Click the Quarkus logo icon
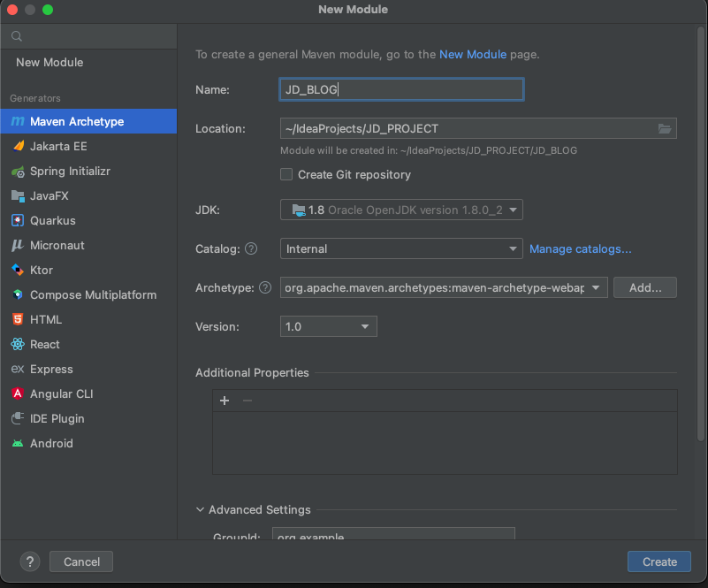The image size is (708, 588). click(x=18, y=220)
